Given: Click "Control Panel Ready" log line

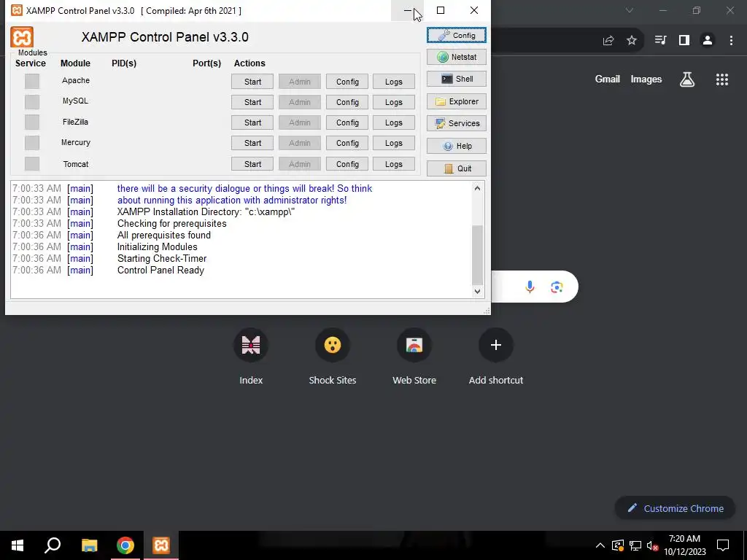Looking at the screenshot, I should tap(160, 270).
